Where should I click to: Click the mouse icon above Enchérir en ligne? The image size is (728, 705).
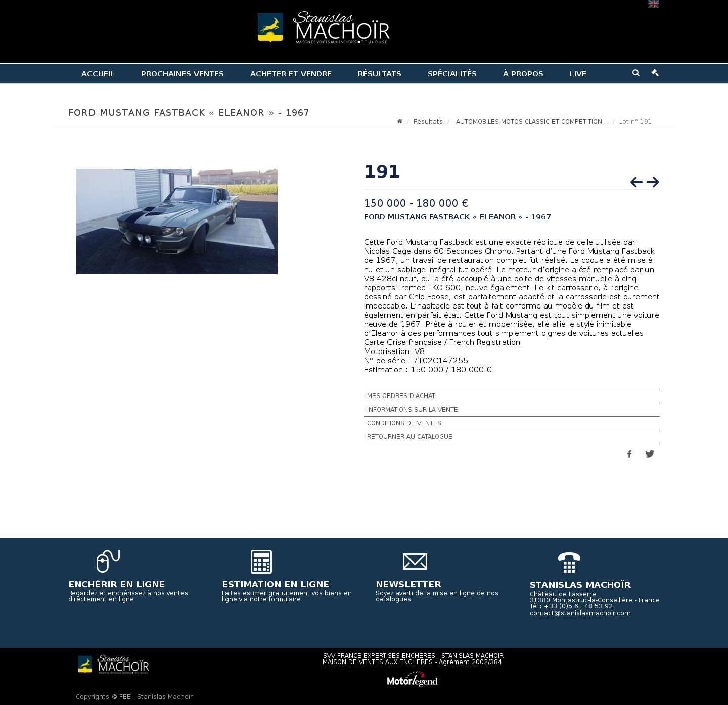(x=108, y=561)
